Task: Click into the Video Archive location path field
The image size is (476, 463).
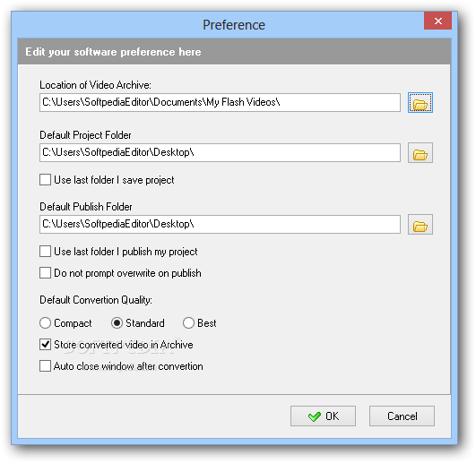Action: [x=220, y=102]
